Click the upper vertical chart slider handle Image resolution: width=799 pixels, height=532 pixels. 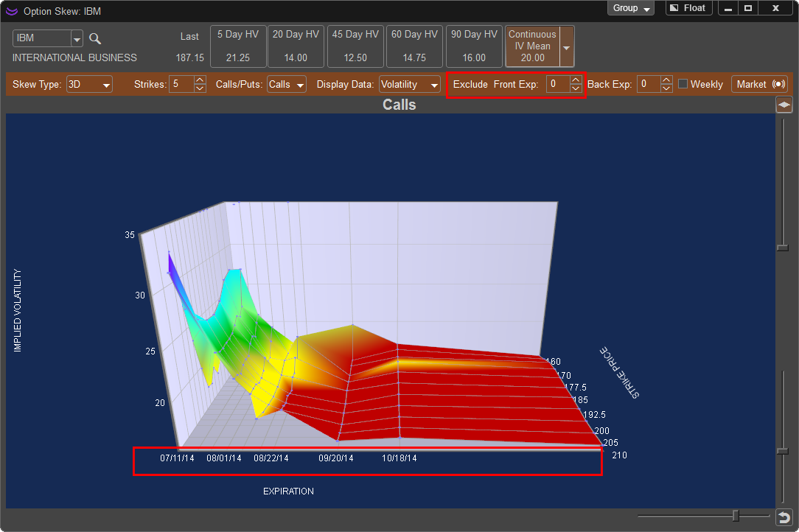click(x=783, y=248)
